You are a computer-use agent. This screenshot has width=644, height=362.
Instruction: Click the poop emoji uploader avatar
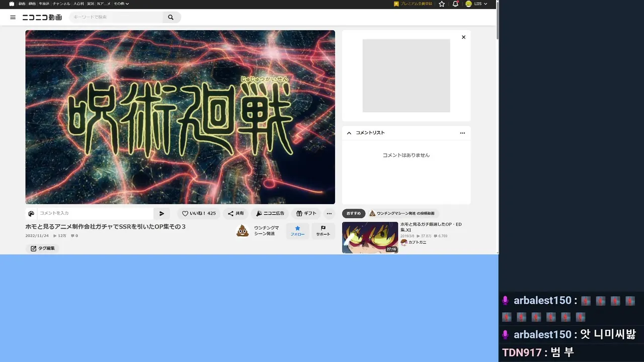click(243, 231)
